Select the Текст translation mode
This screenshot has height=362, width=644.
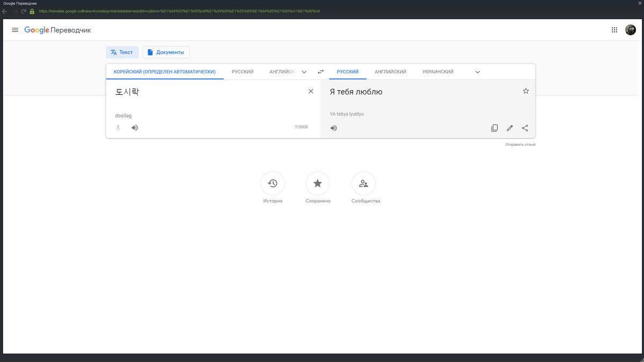tap(122, 52)
